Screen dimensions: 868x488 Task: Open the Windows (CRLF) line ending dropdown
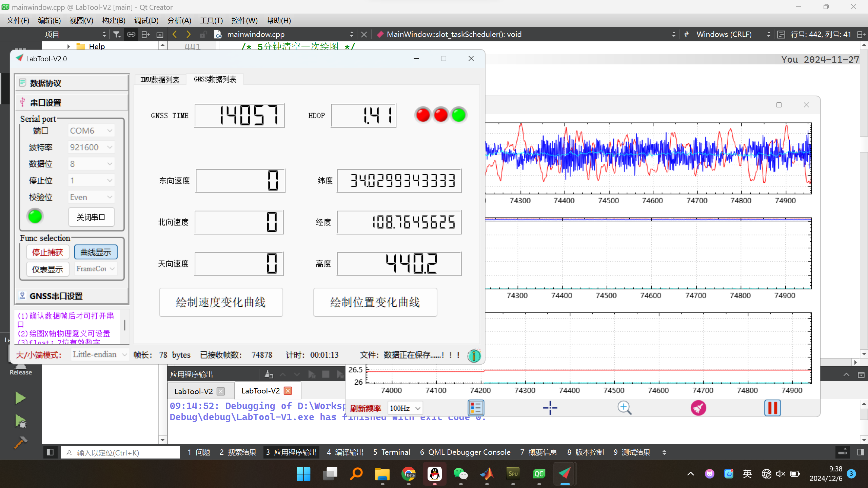click(x=733, y=34)
